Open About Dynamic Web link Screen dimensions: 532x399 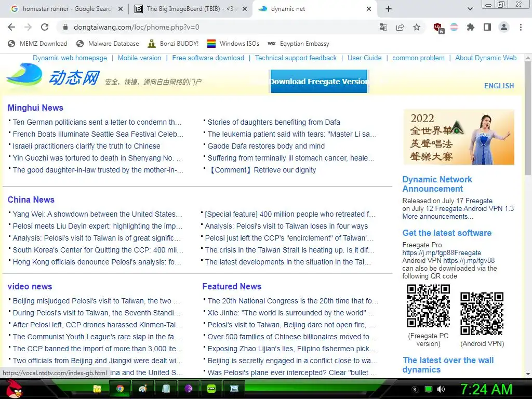(486, 58)
